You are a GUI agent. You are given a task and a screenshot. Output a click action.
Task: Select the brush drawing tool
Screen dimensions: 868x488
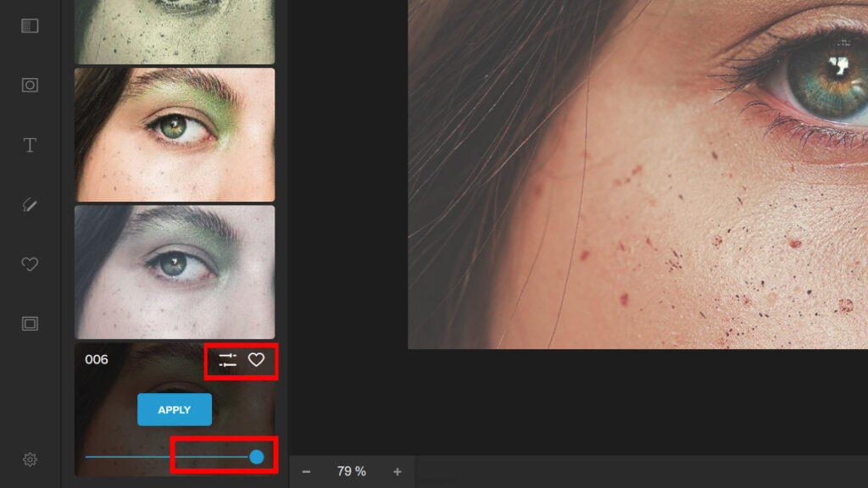coord(30,205)
